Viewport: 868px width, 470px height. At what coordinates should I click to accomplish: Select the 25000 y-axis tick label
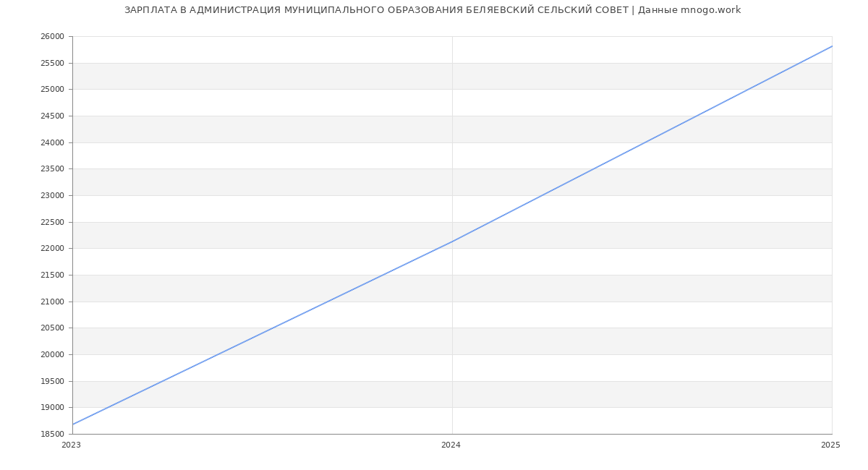tap(52, 90)
